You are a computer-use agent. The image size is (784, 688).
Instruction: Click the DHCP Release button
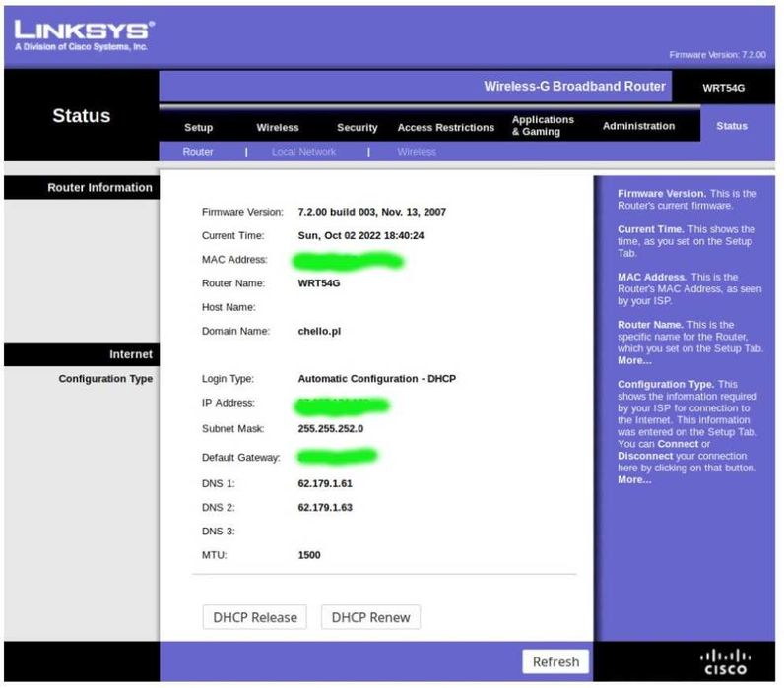255,617
